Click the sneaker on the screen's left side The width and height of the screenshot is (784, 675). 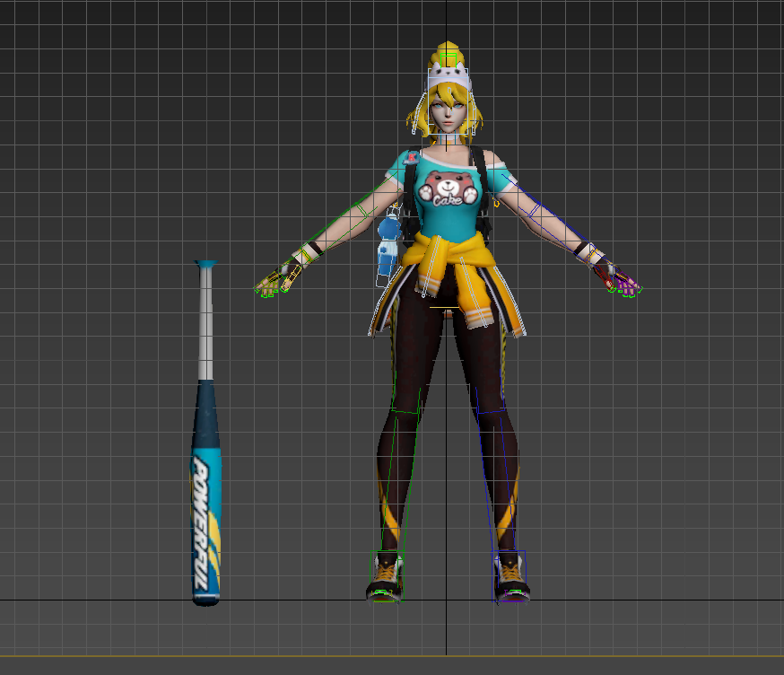tap(386, 579)
